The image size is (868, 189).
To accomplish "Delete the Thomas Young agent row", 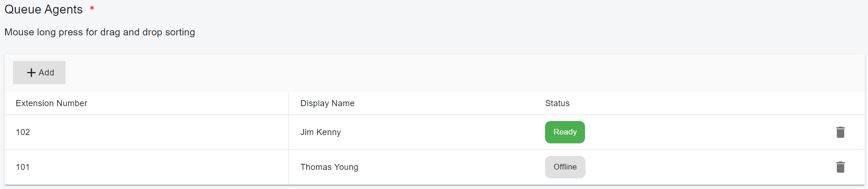I will click(840, 167).
